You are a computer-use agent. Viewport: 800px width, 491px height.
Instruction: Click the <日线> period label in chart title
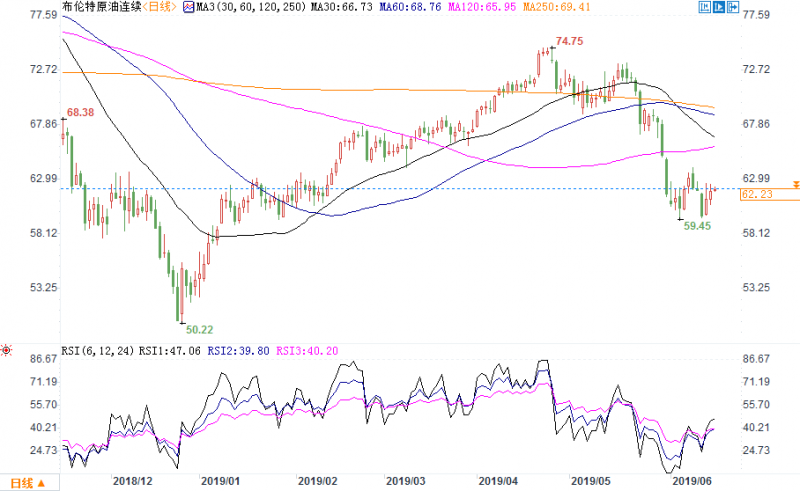(159, 7)
